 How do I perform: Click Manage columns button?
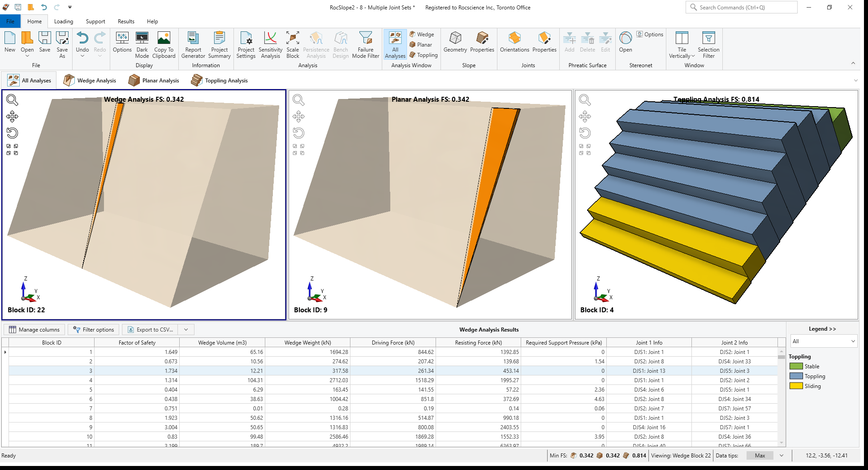(35, 330)
